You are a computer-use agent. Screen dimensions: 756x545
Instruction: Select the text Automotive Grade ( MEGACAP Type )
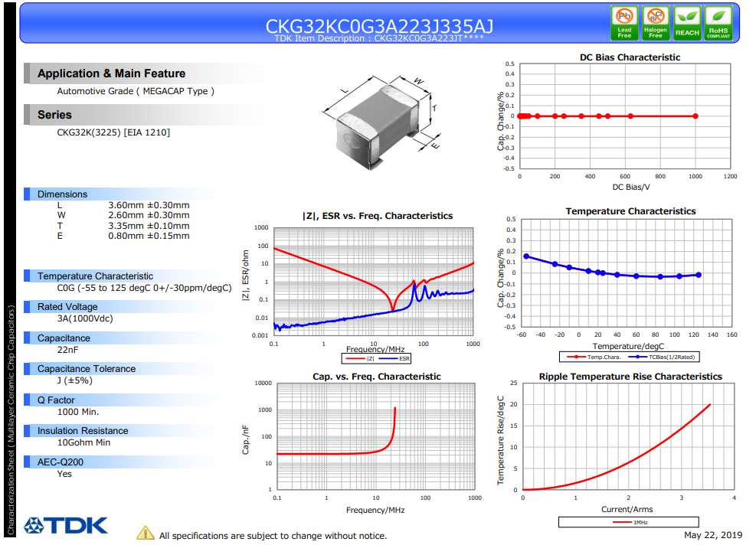coord(136,91)
